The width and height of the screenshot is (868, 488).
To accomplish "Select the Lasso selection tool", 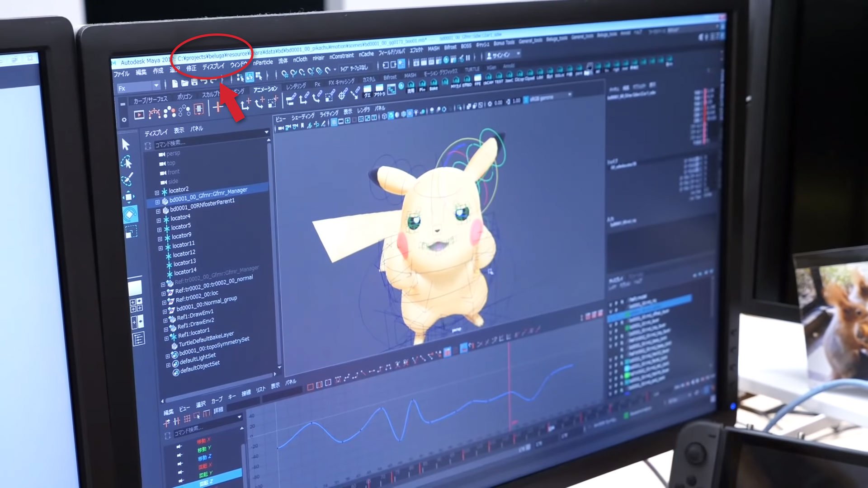I will 126,162.
